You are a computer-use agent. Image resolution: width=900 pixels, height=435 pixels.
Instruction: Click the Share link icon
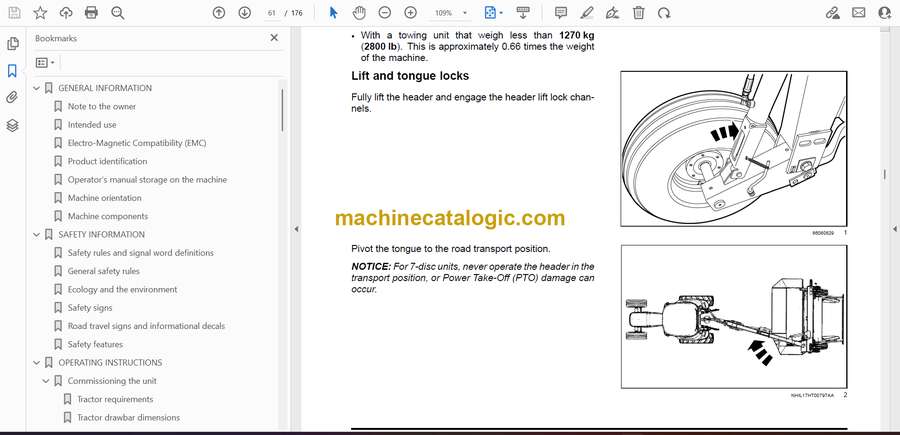[x=832, y=13]
